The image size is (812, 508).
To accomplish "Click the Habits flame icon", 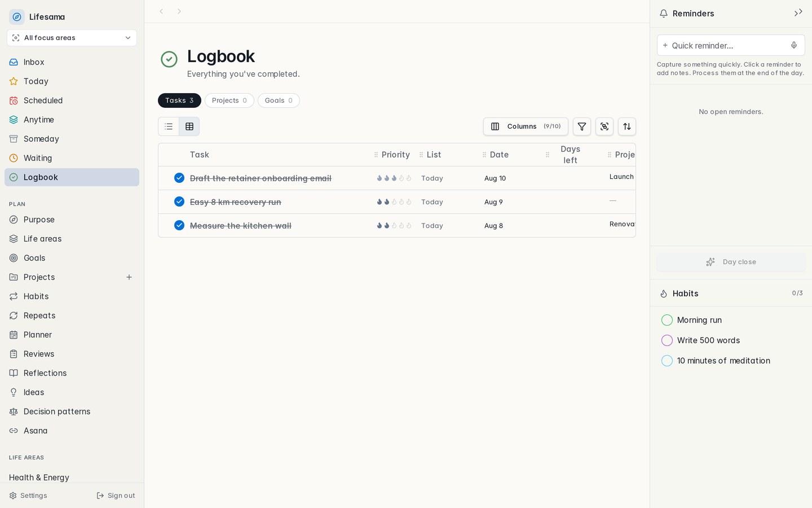I will tap(664, 294).
